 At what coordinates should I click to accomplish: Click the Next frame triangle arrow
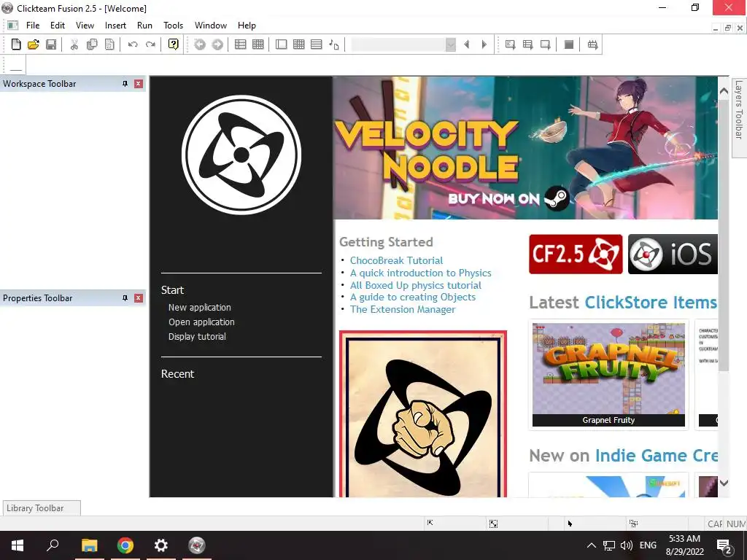[x=484, y=44]
